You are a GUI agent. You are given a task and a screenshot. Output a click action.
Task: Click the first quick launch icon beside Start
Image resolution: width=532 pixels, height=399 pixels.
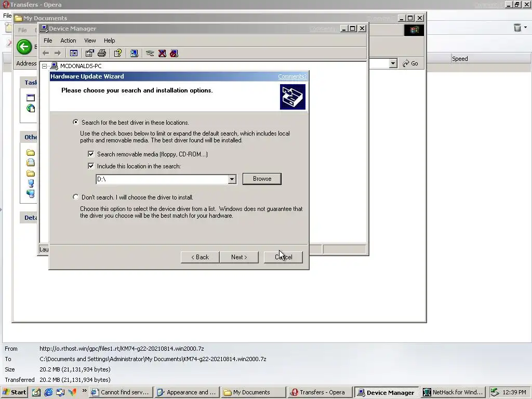(x=36, y=392)
